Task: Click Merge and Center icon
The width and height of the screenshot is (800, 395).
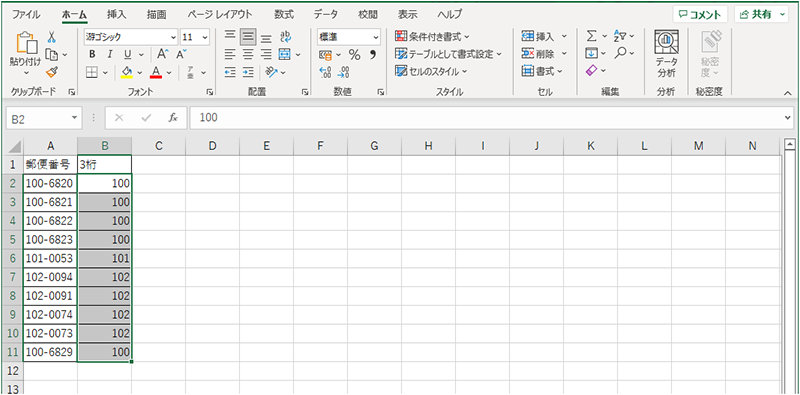Action: 284,54
